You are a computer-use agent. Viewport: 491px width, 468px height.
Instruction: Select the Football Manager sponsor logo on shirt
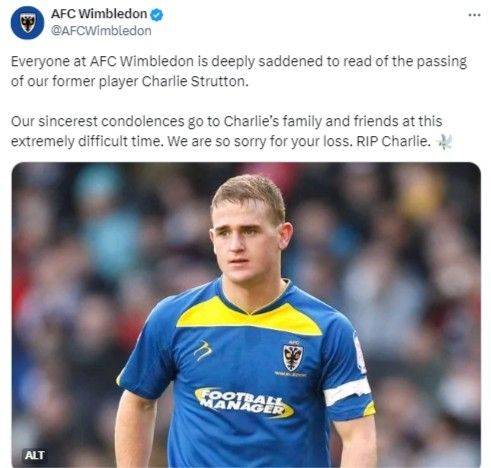pyautogui.click(x=244, y=402)
